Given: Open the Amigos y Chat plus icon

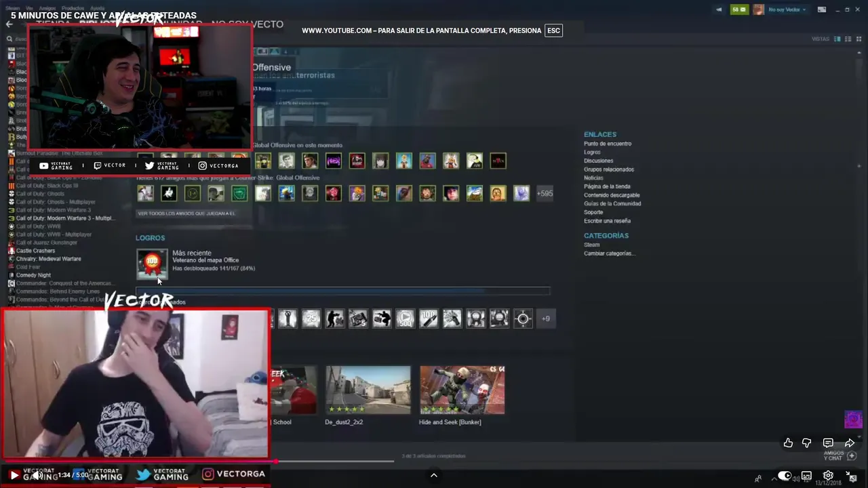Looking at the screenshot, I should pyautogui.click(x=852, y=456).
